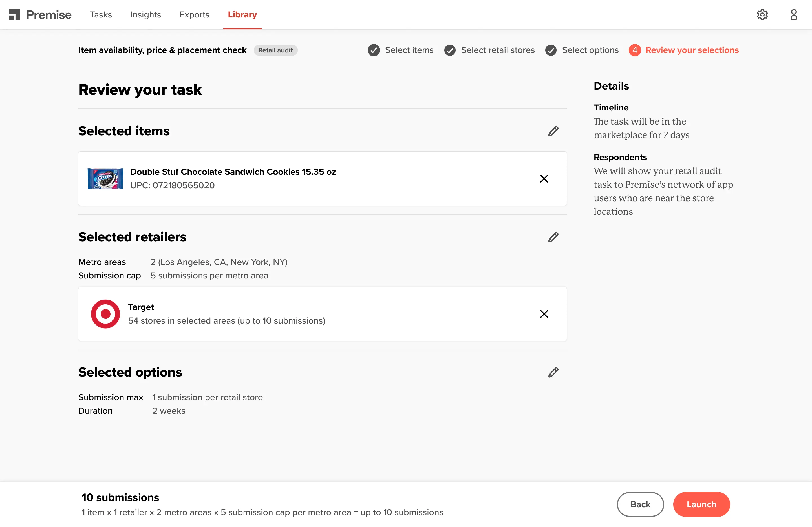This screenshot has width=812, height=527.
Task: Edit the Selected items section
Action: (553, 131)
